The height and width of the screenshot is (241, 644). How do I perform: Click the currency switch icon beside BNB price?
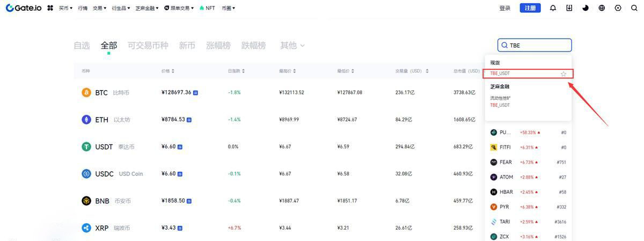(x=189, y=201)
